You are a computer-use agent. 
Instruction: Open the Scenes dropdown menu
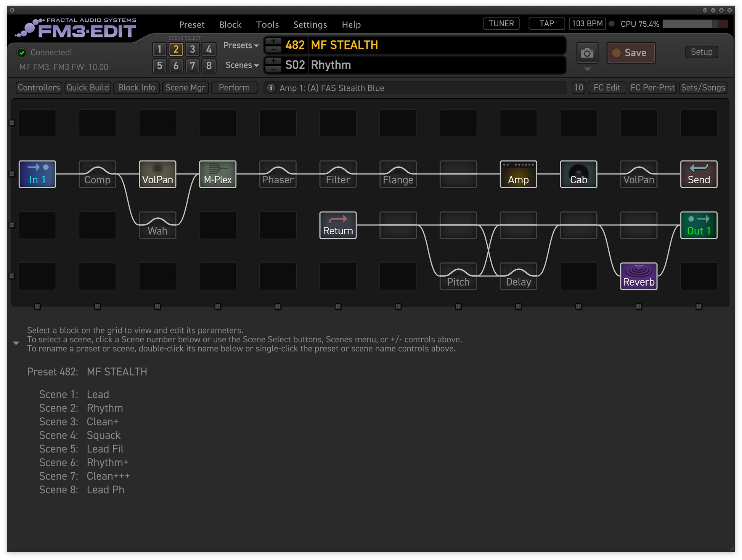(x=242, y=65)
